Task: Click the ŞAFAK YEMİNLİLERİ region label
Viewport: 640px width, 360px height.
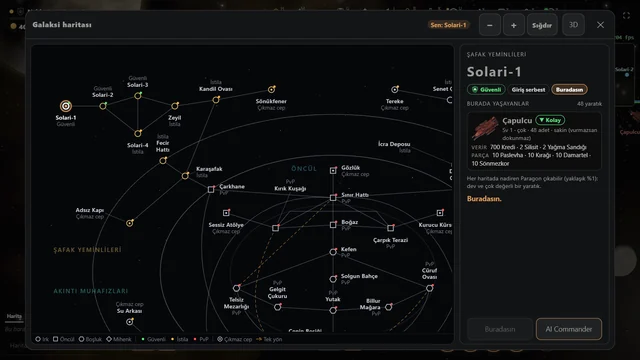Action: [87, 250]
